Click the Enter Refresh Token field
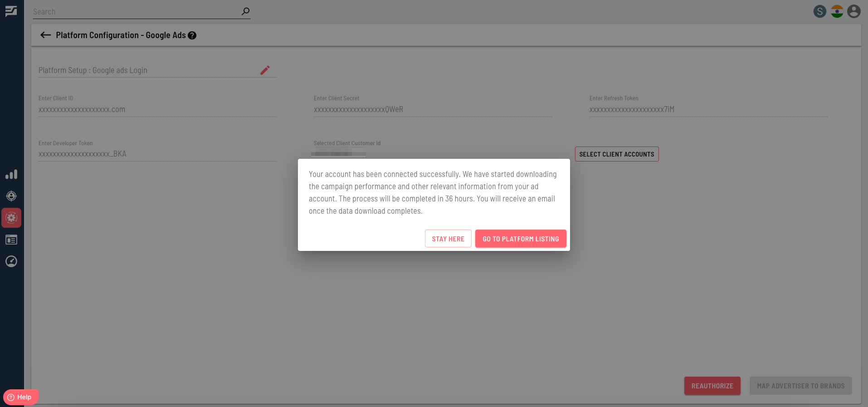Screen dimensions: 868x407 tap(708, 110)
